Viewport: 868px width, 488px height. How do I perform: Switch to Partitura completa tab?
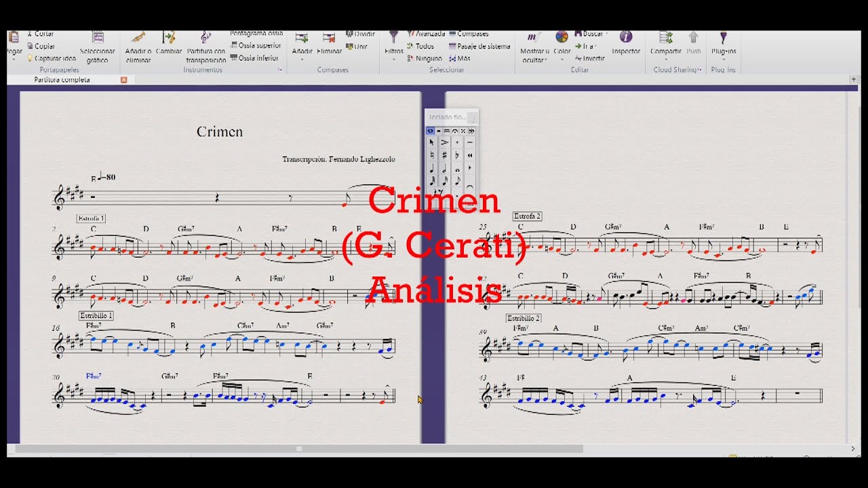tap(62, 80)
